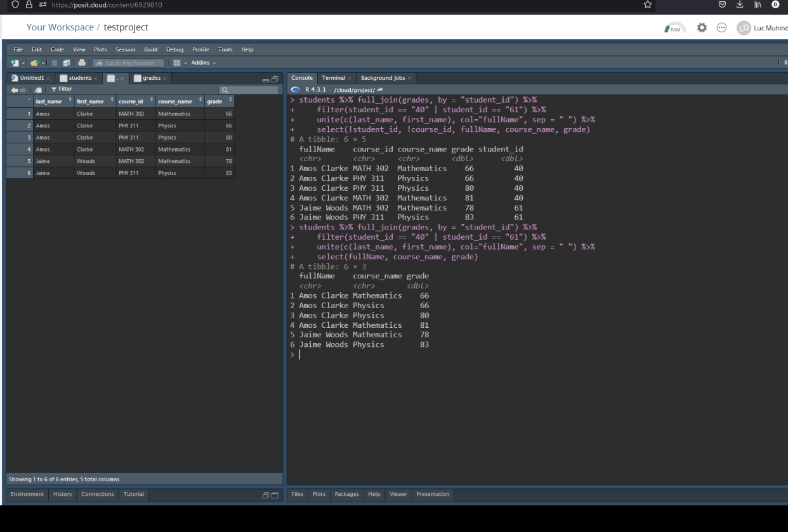This screenshot has height=532, width=788.
Task: Click the workspace panes grid icon
Action: (x=177, y=63)
